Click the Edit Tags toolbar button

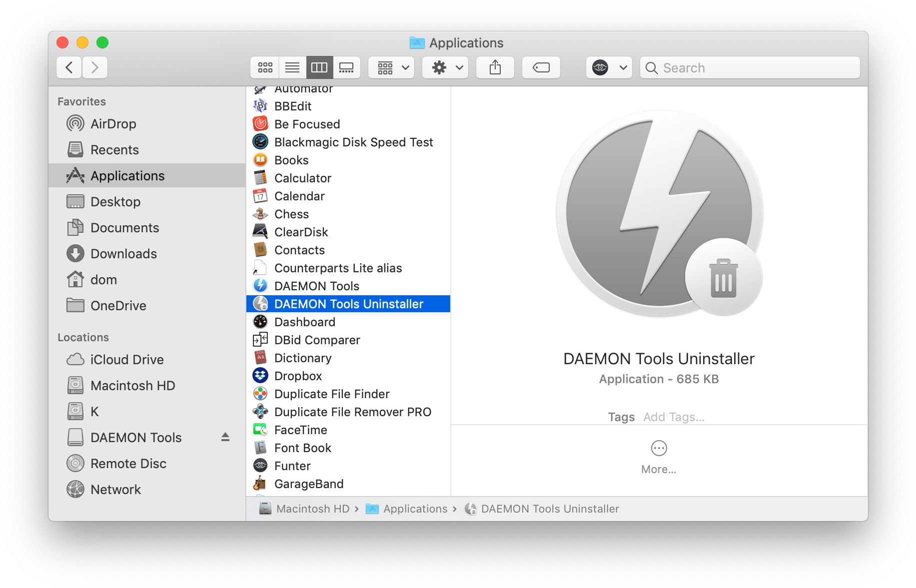[541, 67]
